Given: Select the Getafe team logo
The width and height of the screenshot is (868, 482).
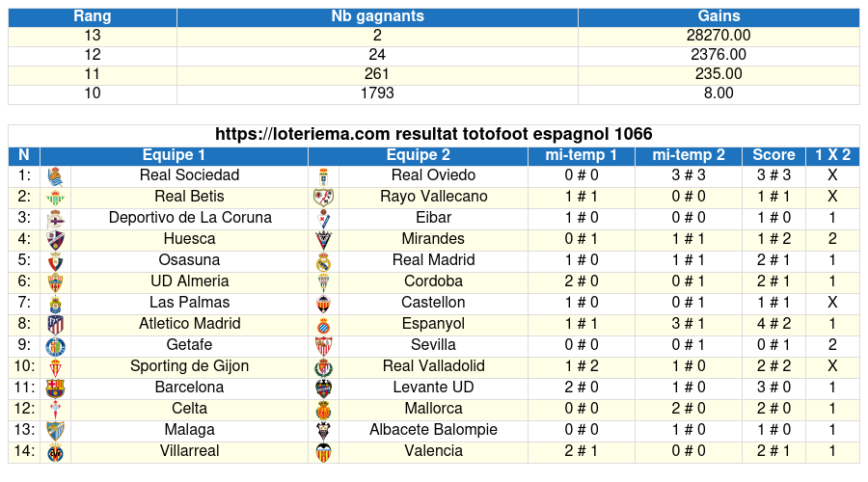Looking at the screenshot, I should click(x=55, y=346).
